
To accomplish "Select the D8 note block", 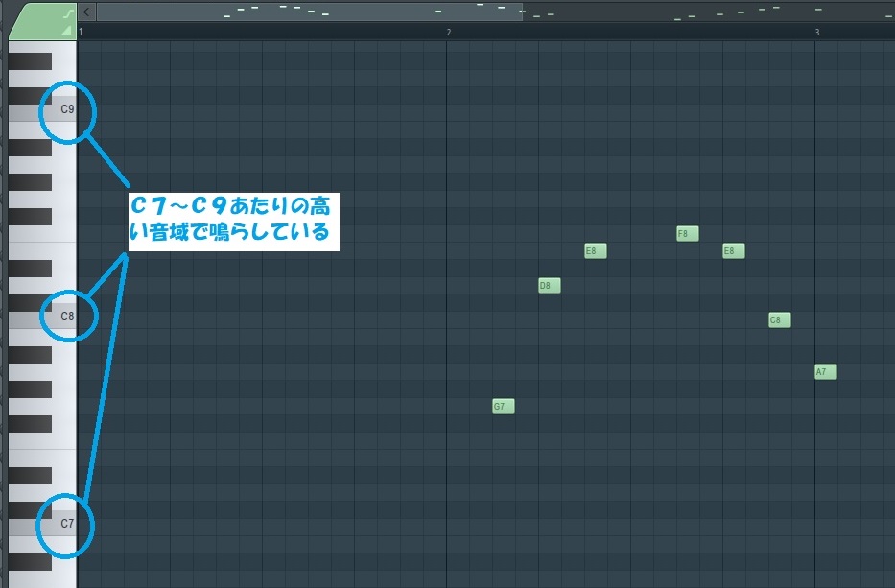I will coord(549,286).
